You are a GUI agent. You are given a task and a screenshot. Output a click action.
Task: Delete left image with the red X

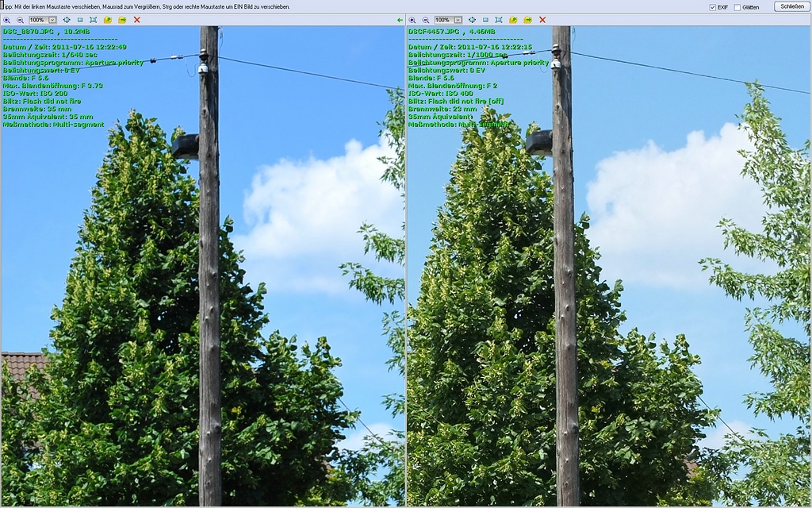[x=136, y=20]
